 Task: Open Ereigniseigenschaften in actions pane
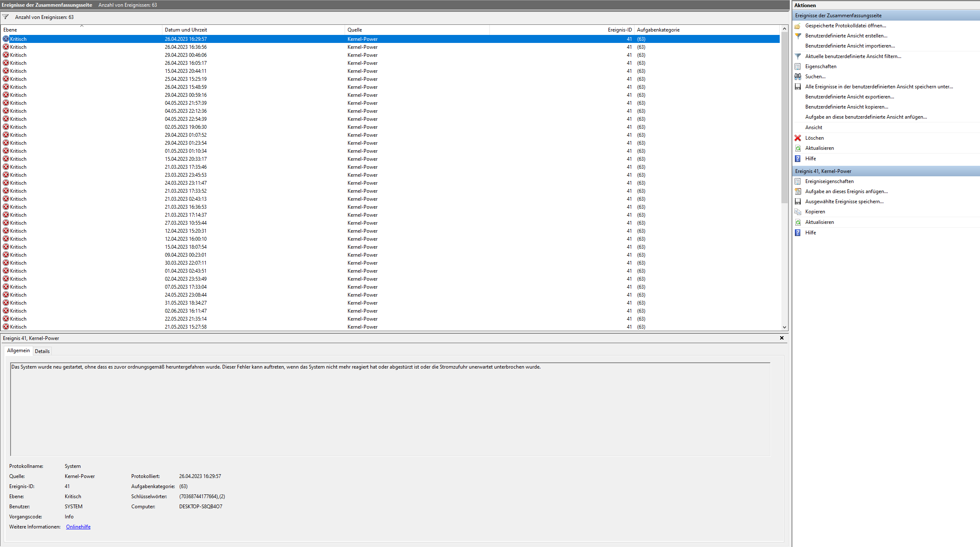829,181
